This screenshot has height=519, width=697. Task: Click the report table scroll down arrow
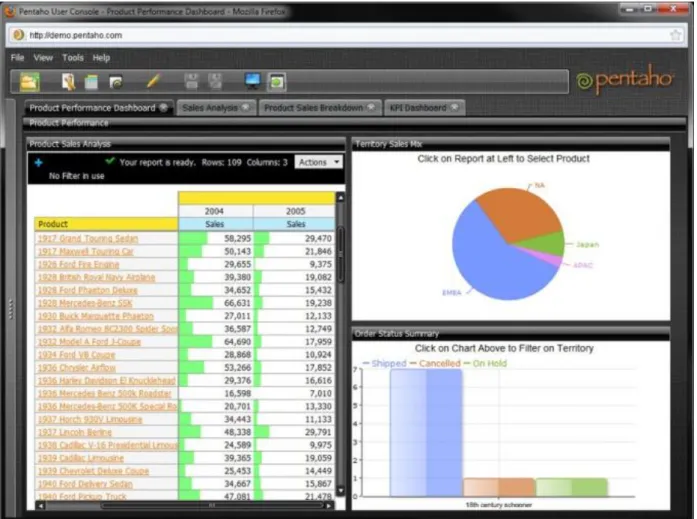point(340,491)
